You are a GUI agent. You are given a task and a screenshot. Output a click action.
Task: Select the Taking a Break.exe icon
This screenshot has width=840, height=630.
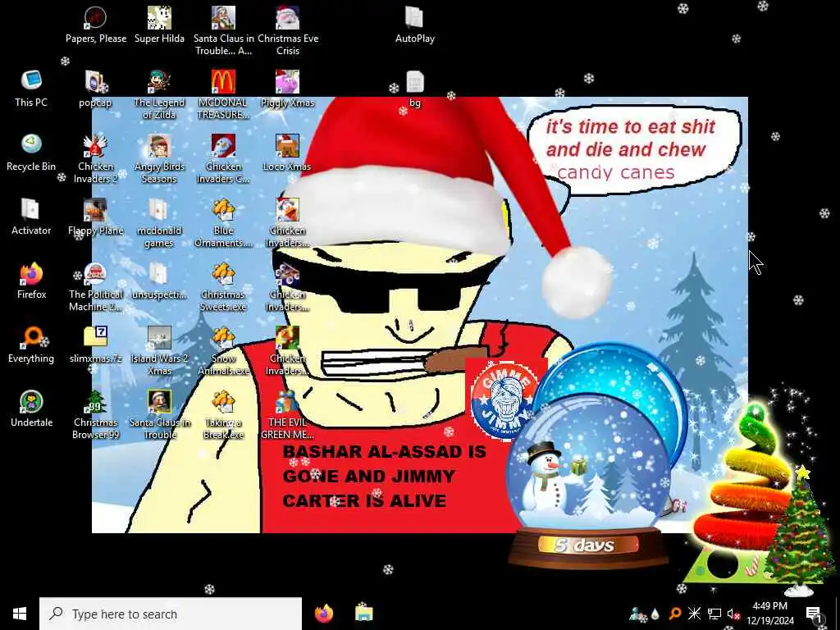[x=223, y=413]
